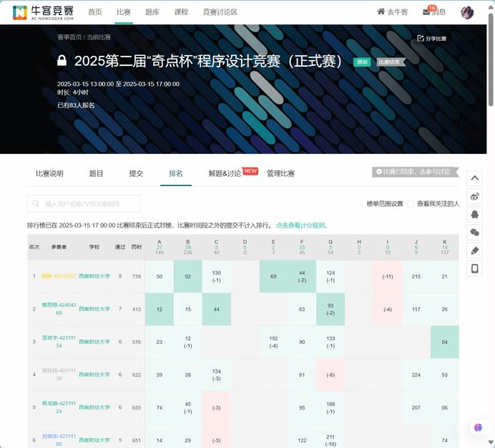Open 题库 in the top navigation

pyautogui.click(x=152, y=12)
